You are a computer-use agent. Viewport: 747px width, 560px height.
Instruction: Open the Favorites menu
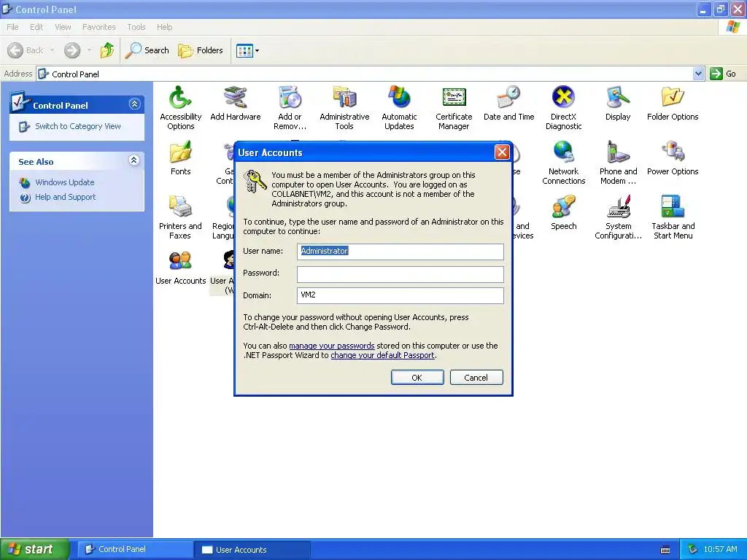(x=98, y=27)
